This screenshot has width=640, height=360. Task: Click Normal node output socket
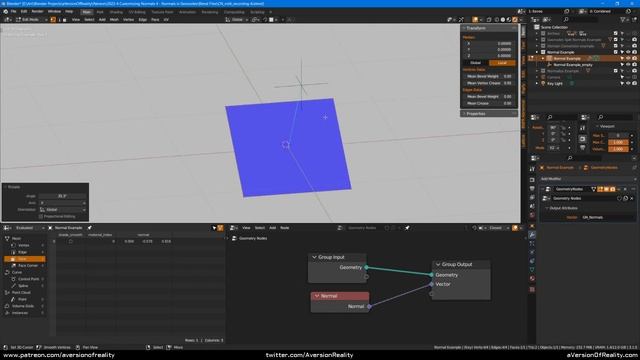click(x=369, y=306)
